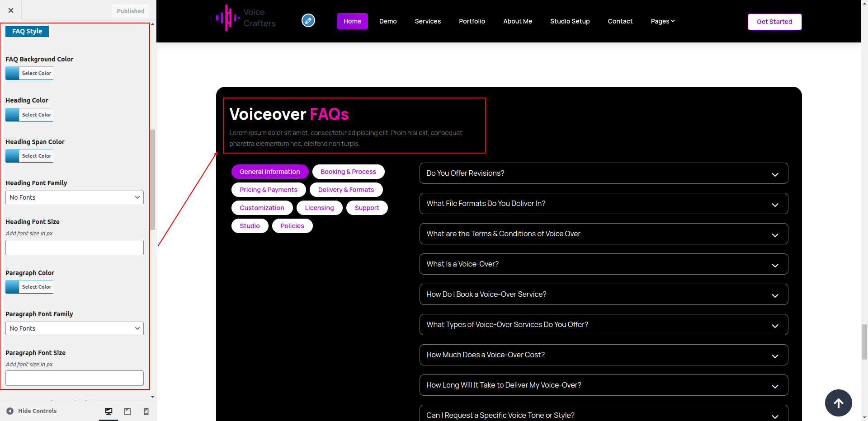Open the Portfolio menu item
This screenshot has height=421, width=868.
tap(472, 21)
